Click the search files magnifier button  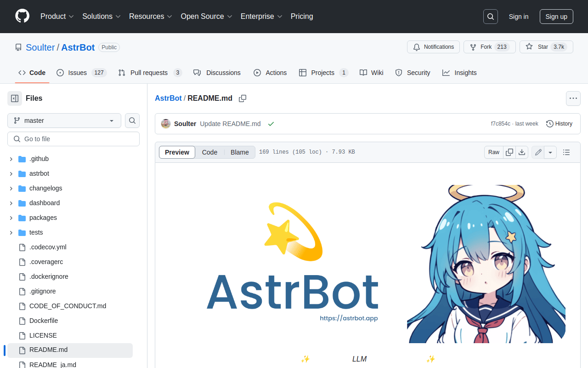point(132,121)
